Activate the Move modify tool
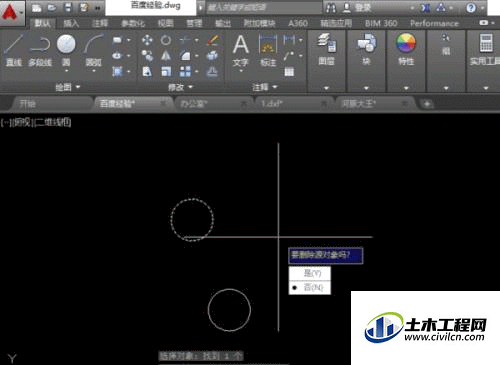This screenshot has height=365, width=500. [147, 40]
